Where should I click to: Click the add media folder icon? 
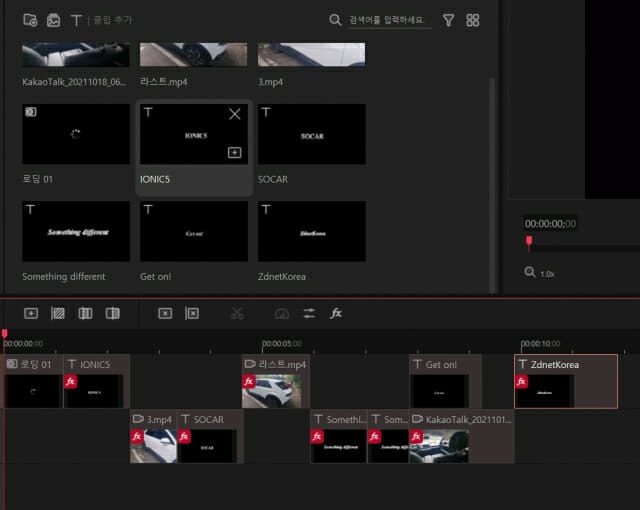click(31, 20)
